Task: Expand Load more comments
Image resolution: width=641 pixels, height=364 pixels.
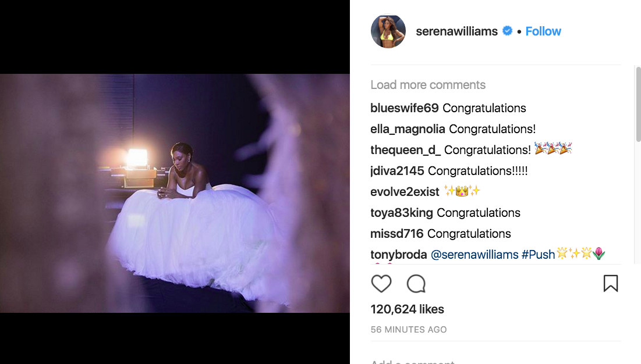Action: click(428, 85)
